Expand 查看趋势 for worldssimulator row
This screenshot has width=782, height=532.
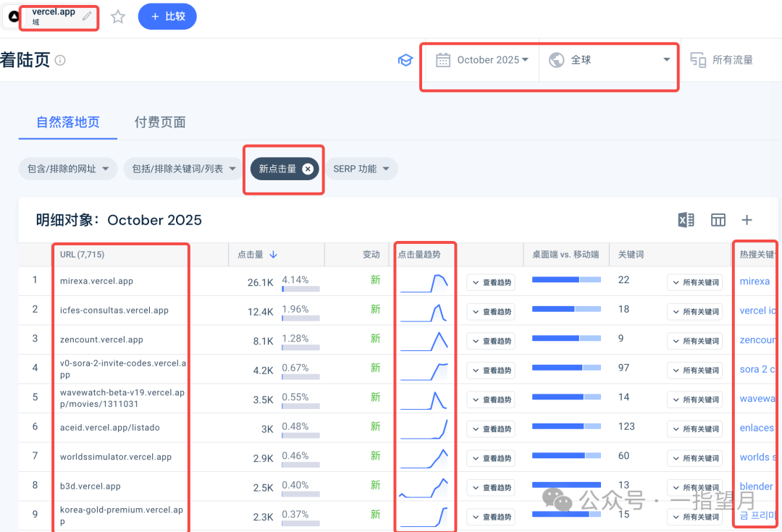(x=491, y=459)
